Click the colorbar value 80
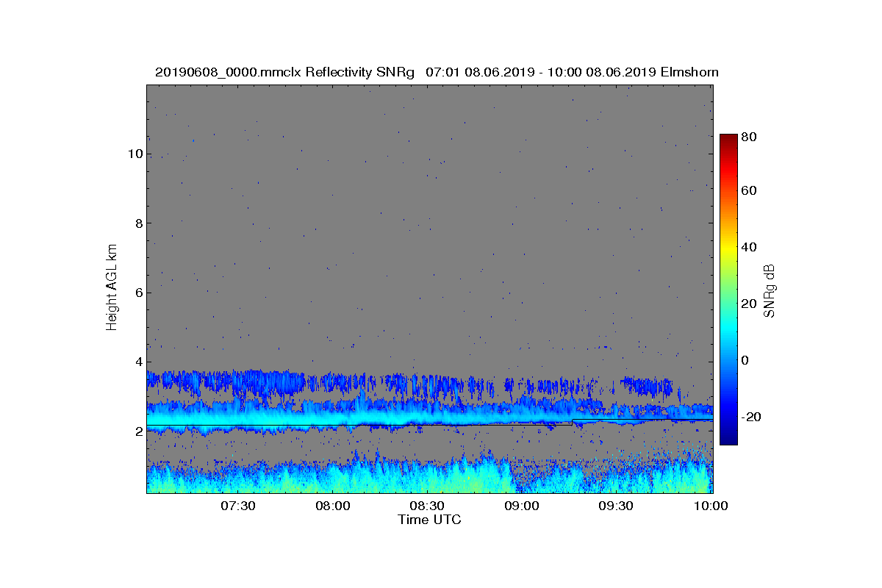 pyautogui.click(x=749, y=135)
